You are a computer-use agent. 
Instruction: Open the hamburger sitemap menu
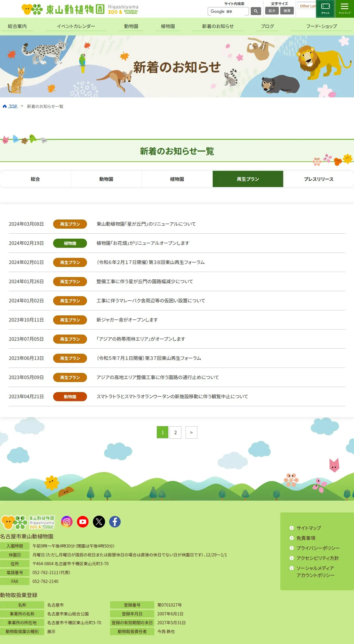pos(345,9)
